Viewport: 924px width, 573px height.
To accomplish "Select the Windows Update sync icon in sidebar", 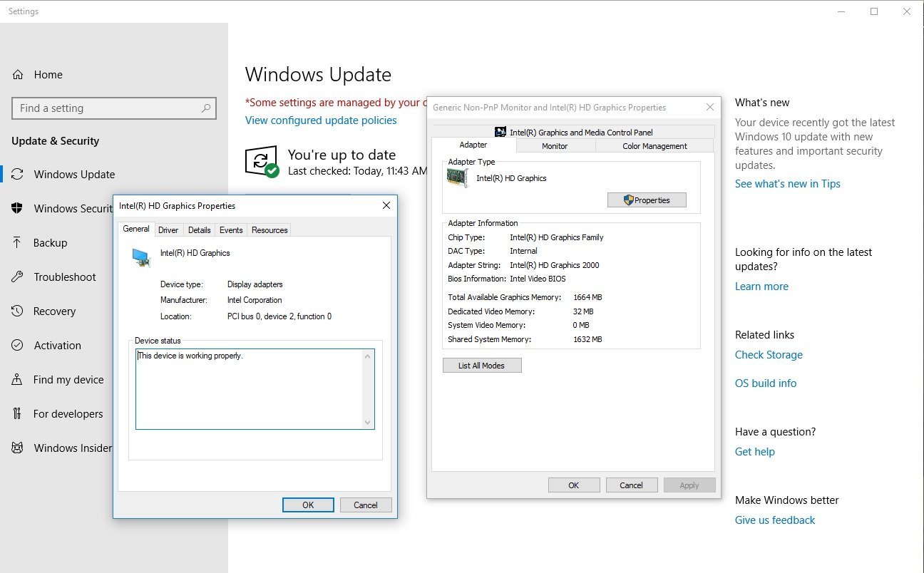I will pos(18,175).
